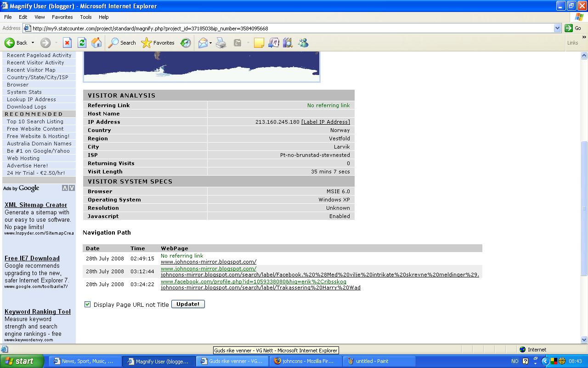
Task: Open the Trakassering Harry Wad page link
Action: click(260, 287)
